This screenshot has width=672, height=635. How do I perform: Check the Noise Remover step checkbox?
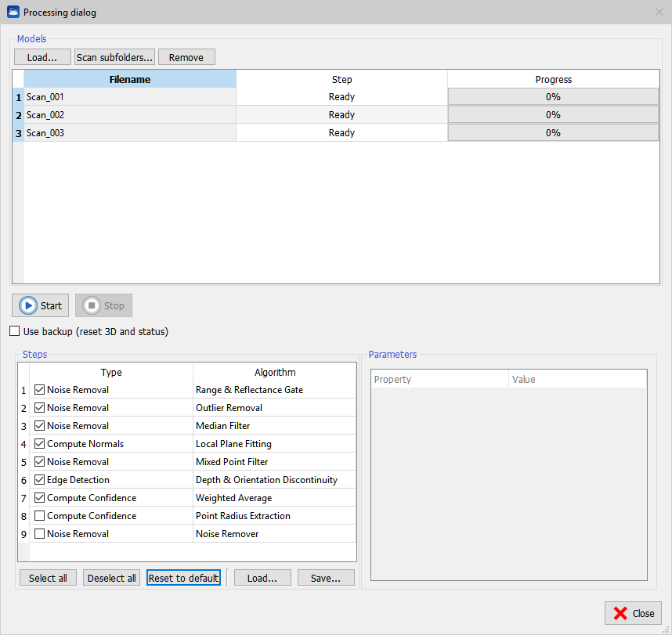coord(40,534)
